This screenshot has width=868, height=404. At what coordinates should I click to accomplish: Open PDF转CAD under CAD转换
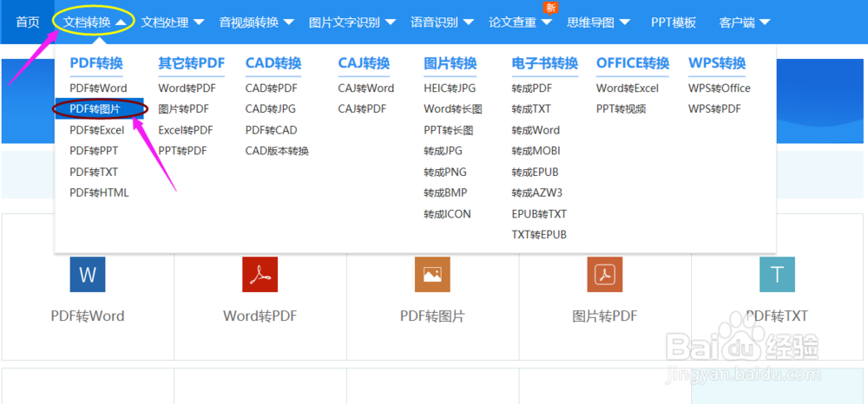click(271, 130)
